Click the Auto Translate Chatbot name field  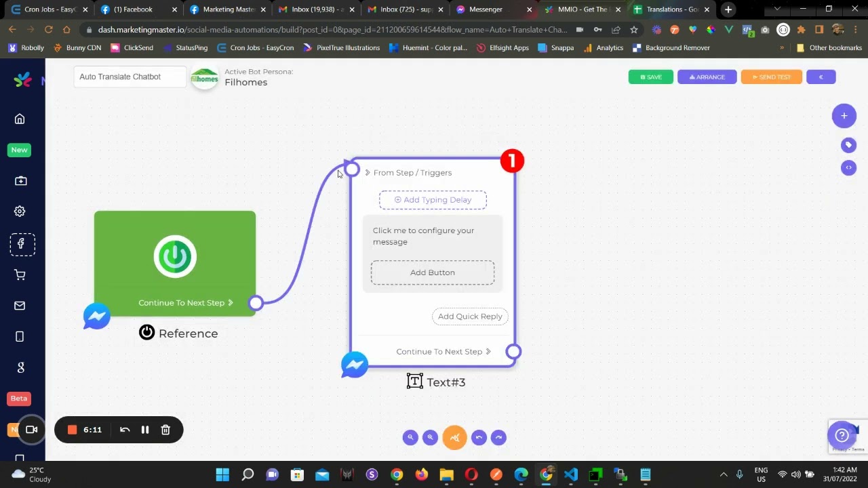pos(130,77)
